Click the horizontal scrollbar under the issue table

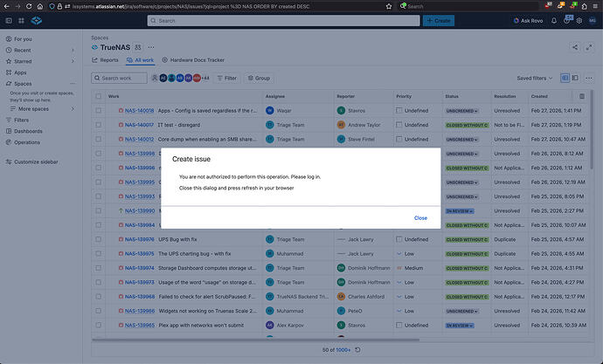(255, 340)
